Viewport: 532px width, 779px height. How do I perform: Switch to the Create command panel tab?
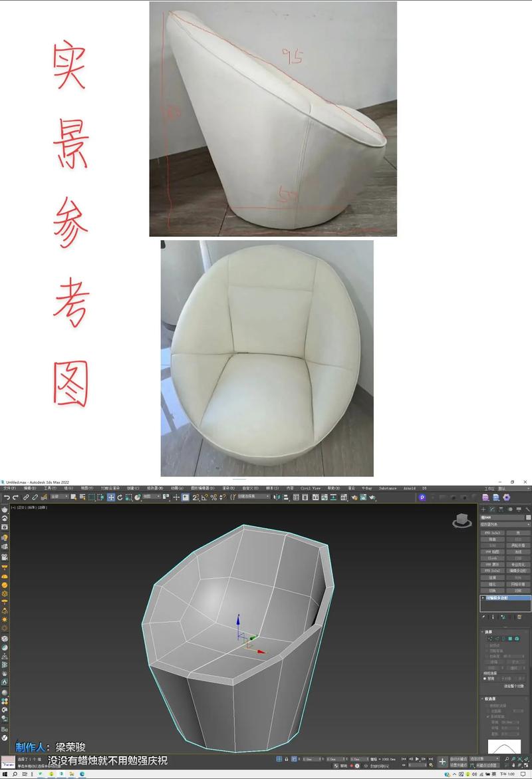pos(482,508)
